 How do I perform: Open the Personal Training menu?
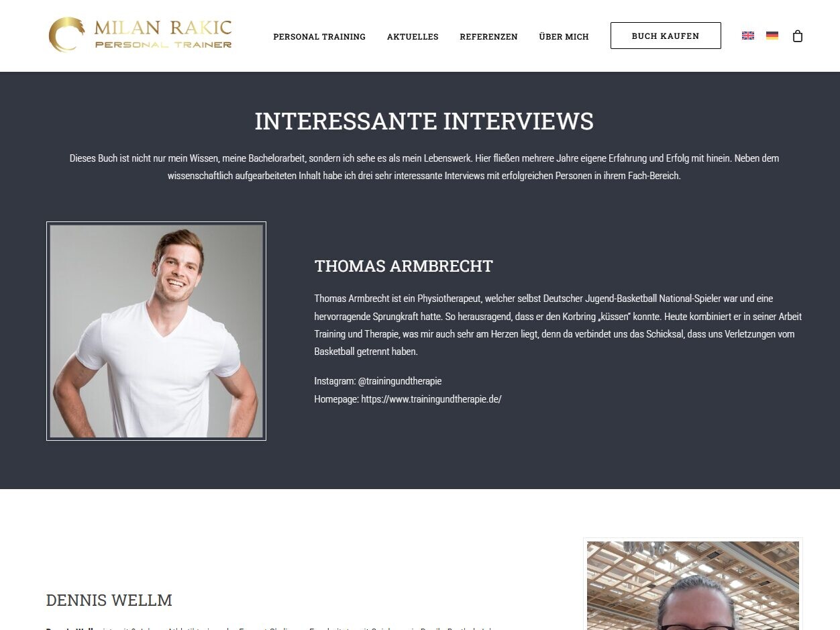pyautogui.click(x=319, y=37)
